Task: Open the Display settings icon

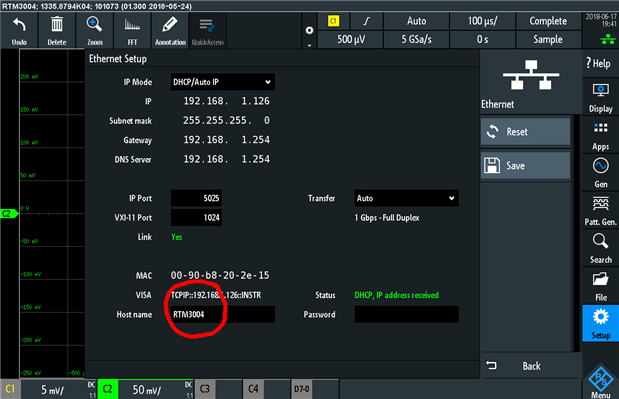Action: coord(600,97)
